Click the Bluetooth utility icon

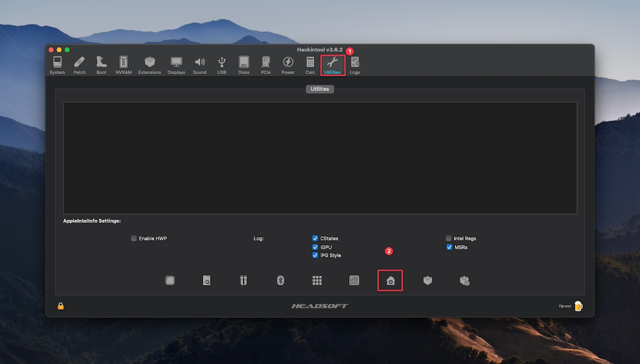(x=281, y=281)
